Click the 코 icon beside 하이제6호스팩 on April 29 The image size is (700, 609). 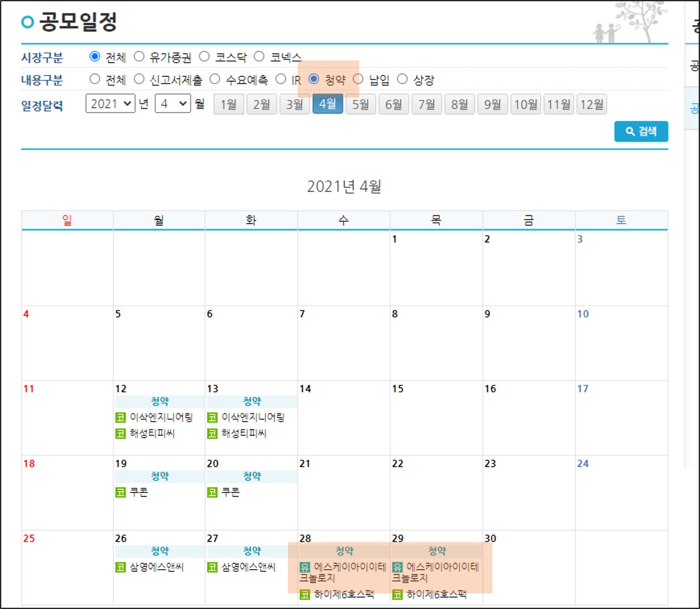tap(397, 594)
